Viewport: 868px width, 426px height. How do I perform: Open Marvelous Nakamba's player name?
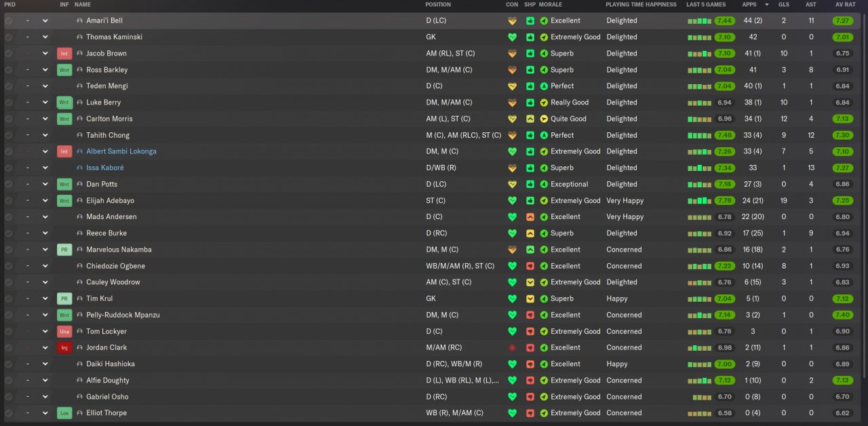119,250
